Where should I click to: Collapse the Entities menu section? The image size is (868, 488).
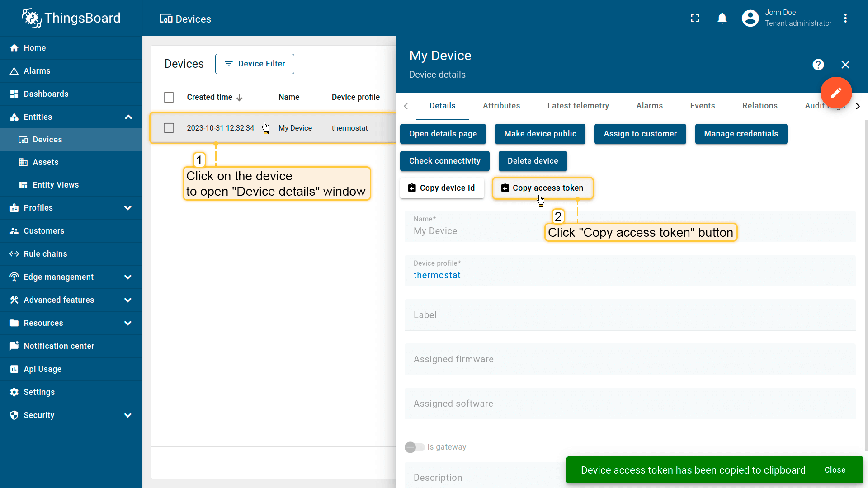click(x=128, y=117)
